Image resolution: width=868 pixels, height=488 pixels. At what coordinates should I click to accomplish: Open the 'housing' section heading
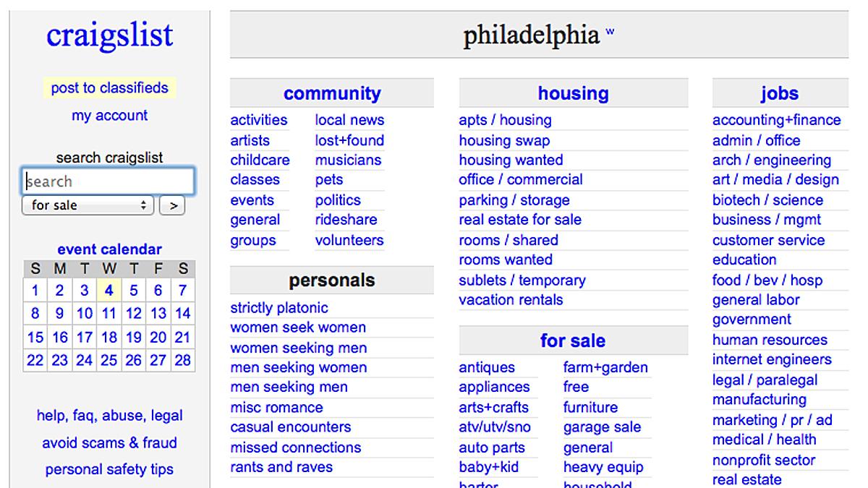tap(573, 93)
